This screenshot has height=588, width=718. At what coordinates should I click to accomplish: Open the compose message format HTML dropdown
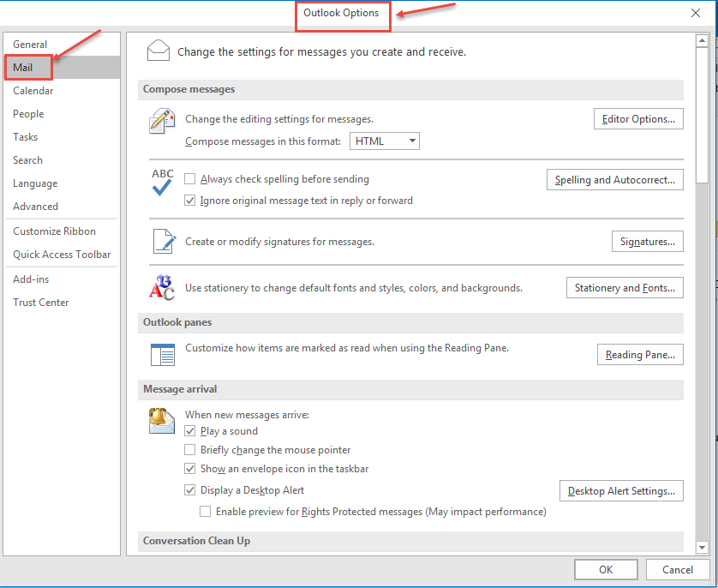(x=385, y=141)
